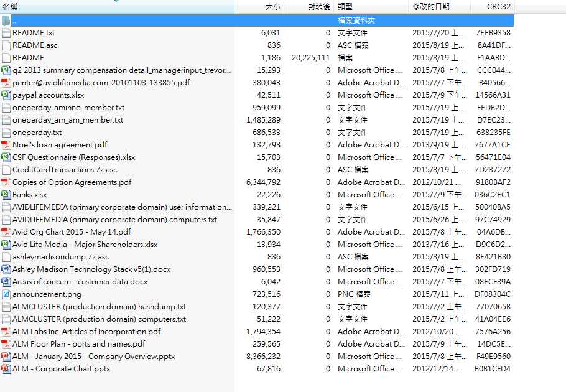Click the text icon beside oneperday_aminno_member.txt
This screenshot has height=392, width=566.
(x=6, y=108)
